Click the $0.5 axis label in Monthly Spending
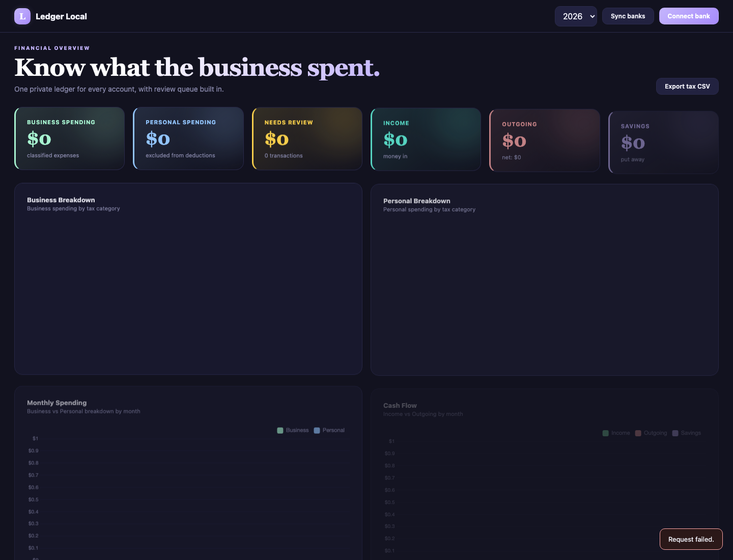 click(34, 500)
